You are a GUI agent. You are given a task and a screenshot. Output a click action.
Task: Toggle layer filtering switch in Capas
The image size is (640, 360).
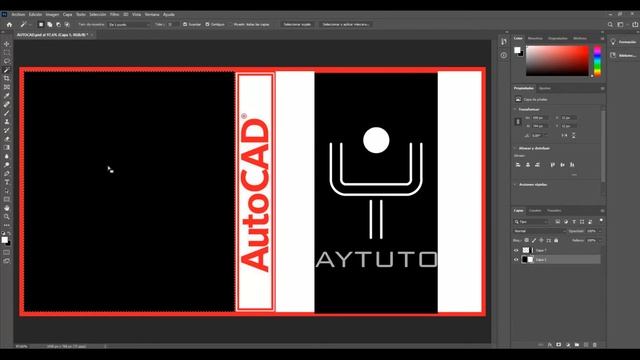coord(601,221)
